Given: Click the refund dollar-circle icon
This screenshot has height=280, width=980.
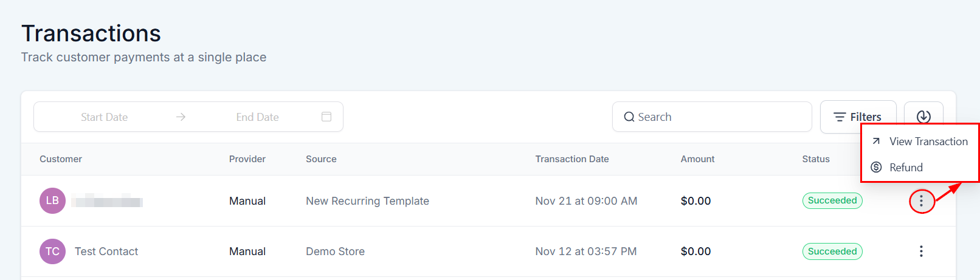Looking at the screenshot, I should point(876,167).
